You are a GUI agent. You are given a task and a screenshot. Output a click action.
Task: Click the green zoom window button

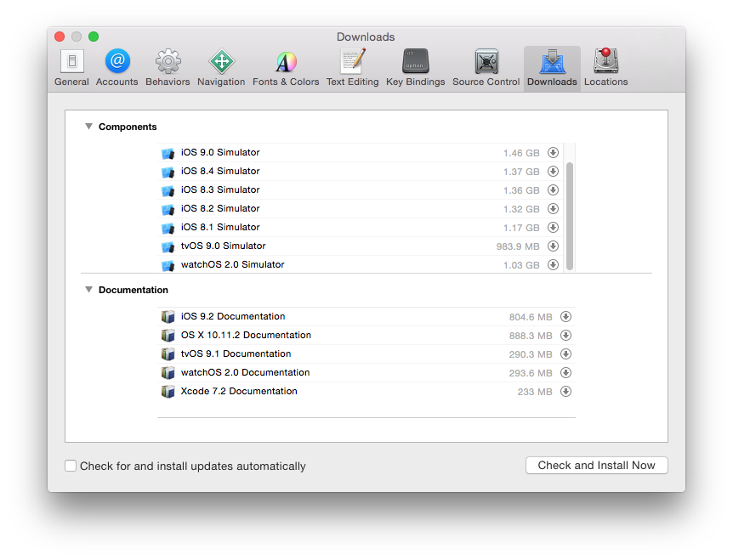coord(94,37)
